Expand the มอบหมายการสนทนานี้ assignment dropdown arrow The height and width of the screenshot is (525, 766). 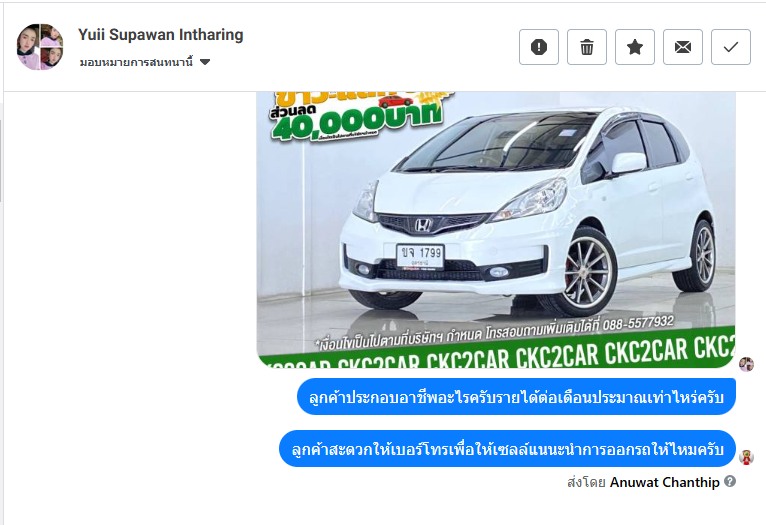(x=205, y=62)
